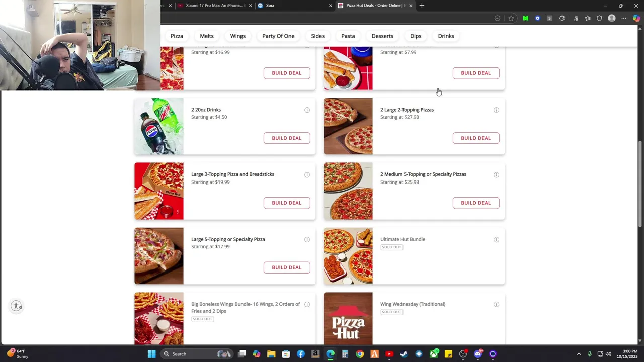Viewport: 644px width, 362px height.
Task: Click the page vertical scrollbar thumb
Action: pyautogui.click(x=640, y=184)
